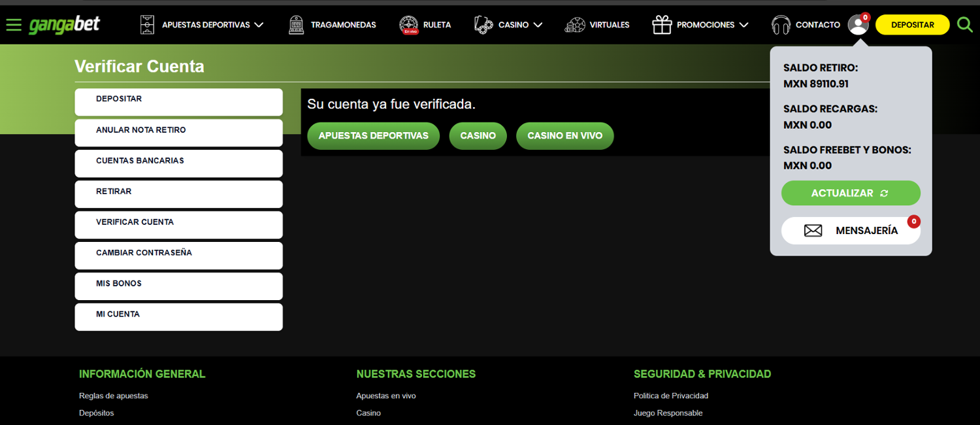Click the Virtuales coins icon
Screen dimensions: 980x425
[575, 25]
